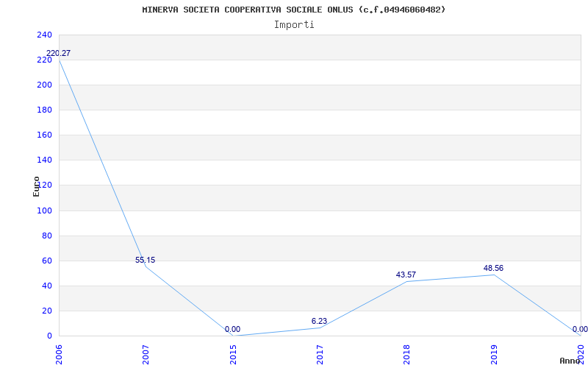Click the Importi chart subtitle
The image size is (588, 368).
pos(294,25)
